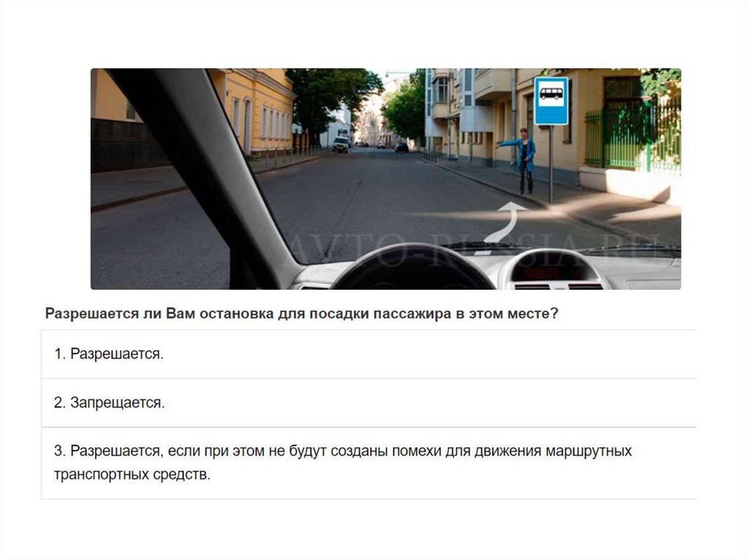
Task: Click the instrument cluster hood on the dashboard
Action: 414,268
